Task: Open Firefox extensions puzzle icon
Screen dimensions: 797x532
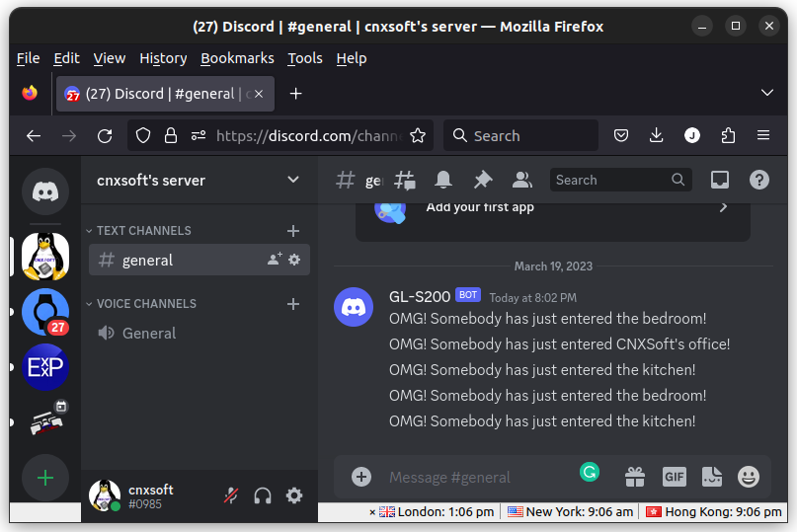Action: click(x=728, y=135)
